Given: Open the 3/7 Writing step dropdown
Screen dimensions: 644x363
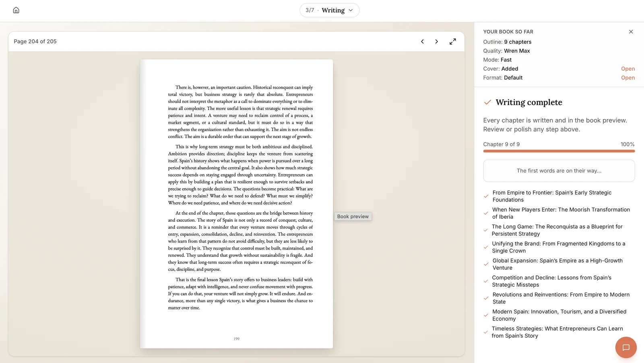Looking at the screenshot, I should pyautogui.click(x=329, y=10).
